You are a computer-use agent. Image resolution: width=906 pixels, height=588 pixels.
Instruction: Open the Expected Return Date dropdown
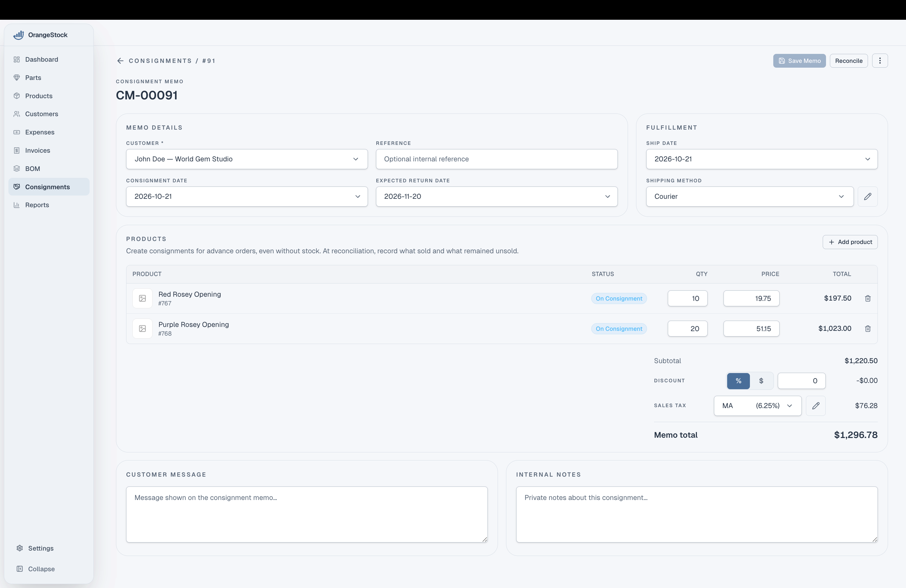pyautogui.click(x=496, y=197)
